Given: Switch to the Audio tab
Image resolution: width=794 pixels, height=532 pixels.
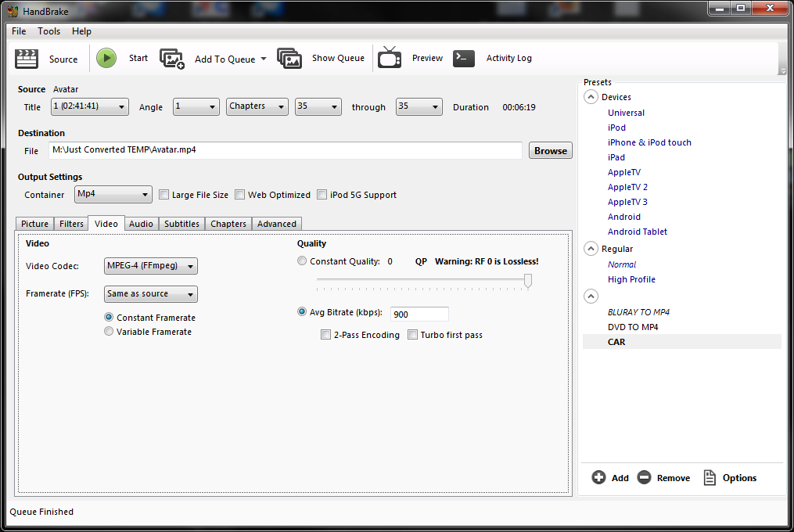Looking at the screenshot, I should (141, 224).
